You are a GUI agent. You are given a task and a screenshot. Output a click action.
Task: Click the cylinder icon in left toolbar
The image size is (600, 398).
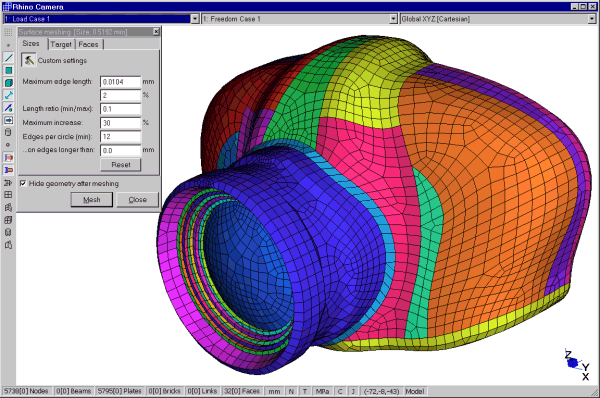[x=8, y=132]
